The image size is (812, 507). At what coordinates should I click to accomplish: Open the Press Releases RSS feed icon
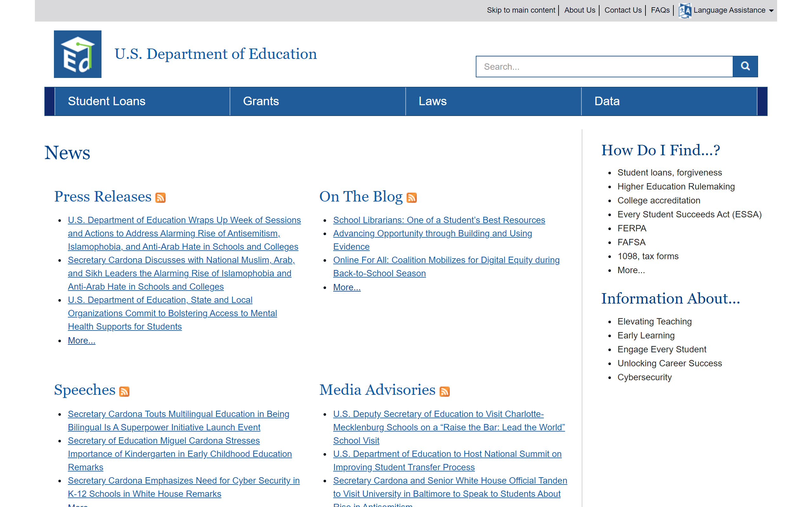point(160,198)
